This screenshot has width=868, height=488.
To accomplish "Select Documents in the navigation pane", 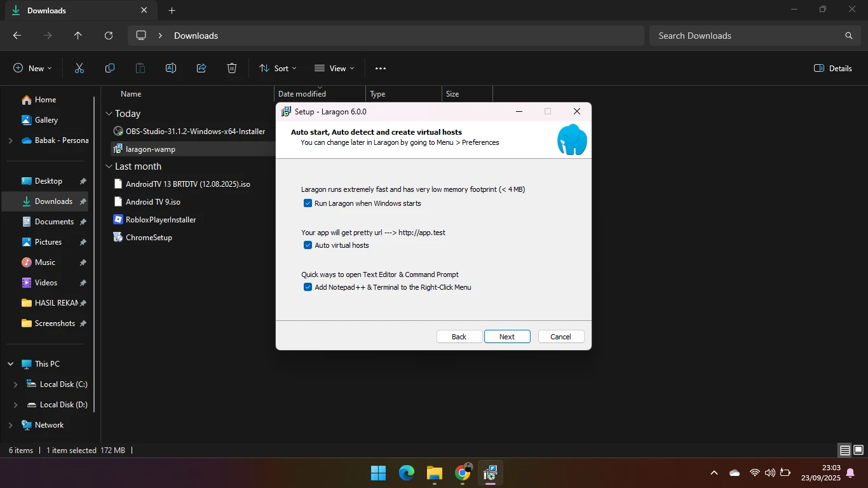I will 54,222.
